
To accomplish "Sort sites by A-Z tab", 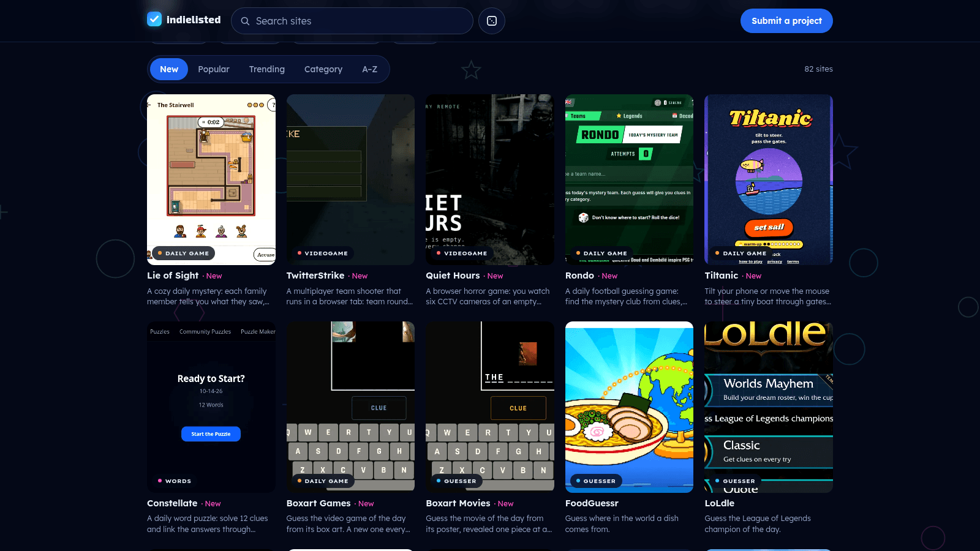I will [370, 69].
